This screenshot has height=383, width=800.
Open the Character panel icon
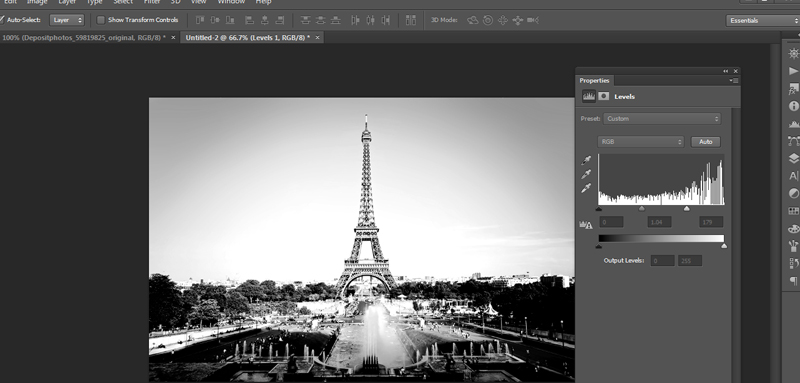(793, 176)
